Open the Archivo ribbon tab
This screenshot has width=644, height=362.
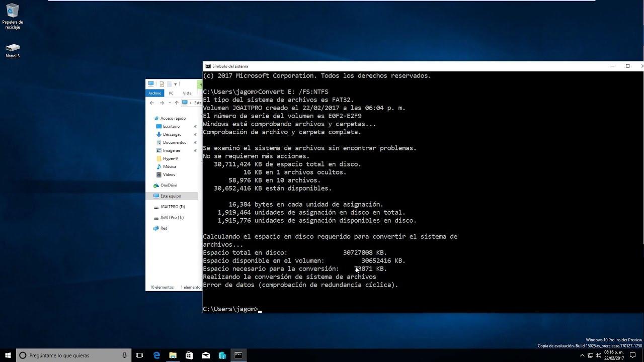coord(154,93)
